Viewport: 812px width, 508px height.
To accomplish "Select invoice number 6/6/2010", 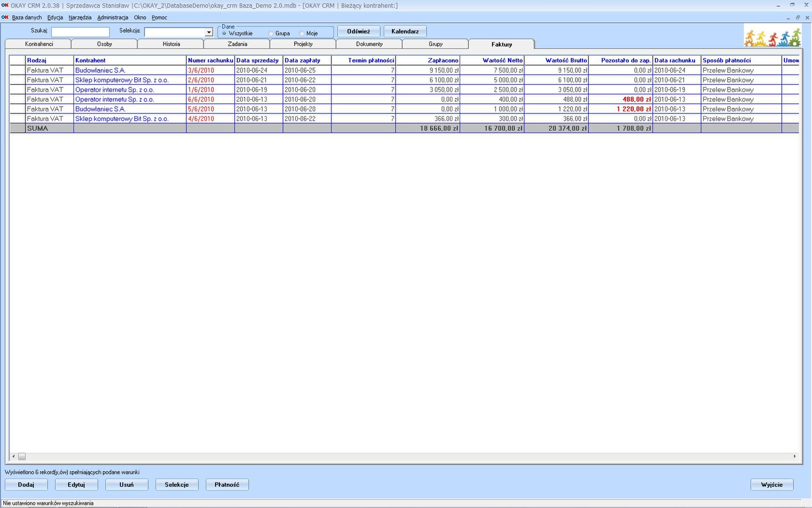I will click(x=210, y=99).
